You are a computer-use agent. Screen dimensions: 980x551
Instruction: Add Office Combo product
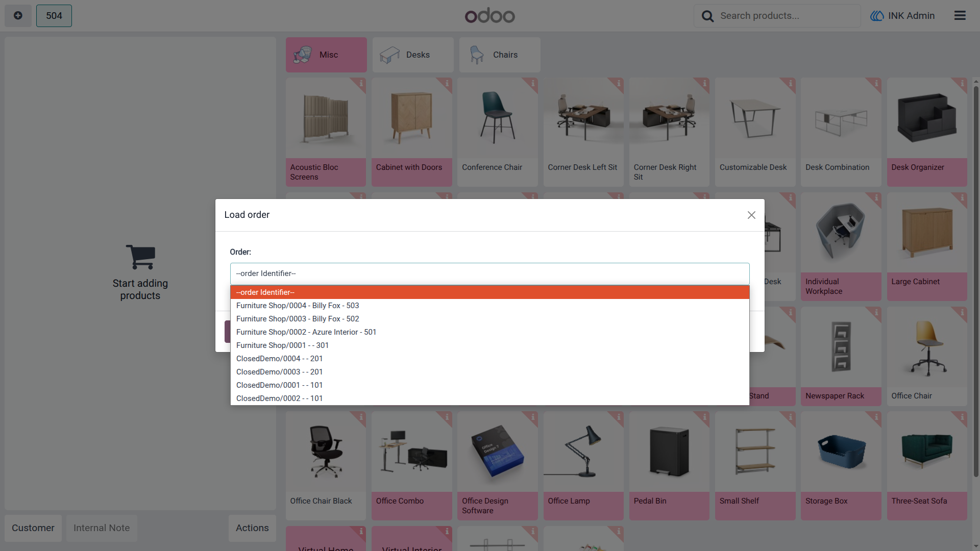click(412, 466)
